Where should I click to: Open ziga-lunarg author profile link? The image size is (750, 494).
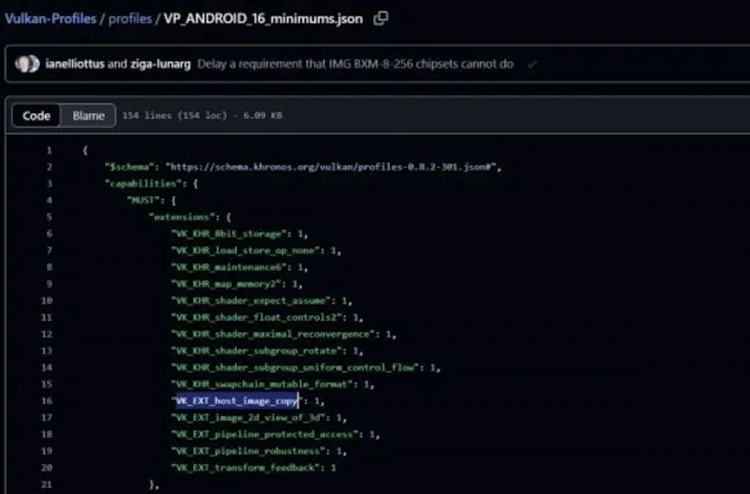pos(160,64)
